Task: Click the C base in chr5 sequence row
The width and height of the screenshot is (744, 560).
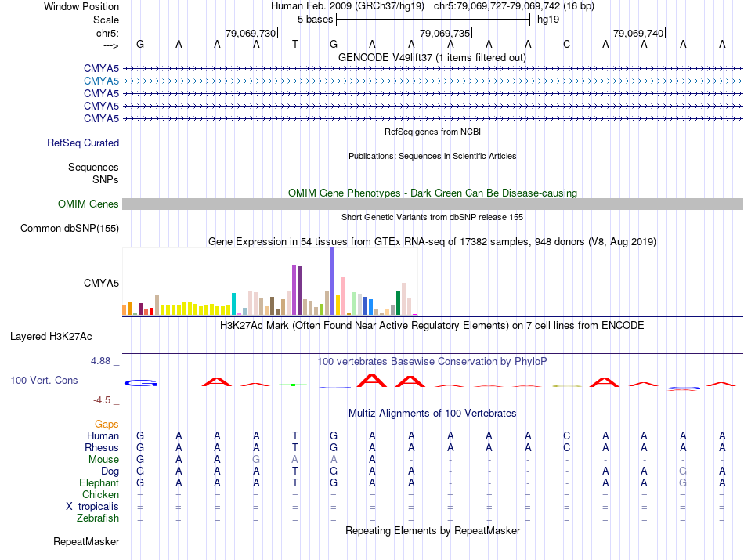Action: [566, 45]
